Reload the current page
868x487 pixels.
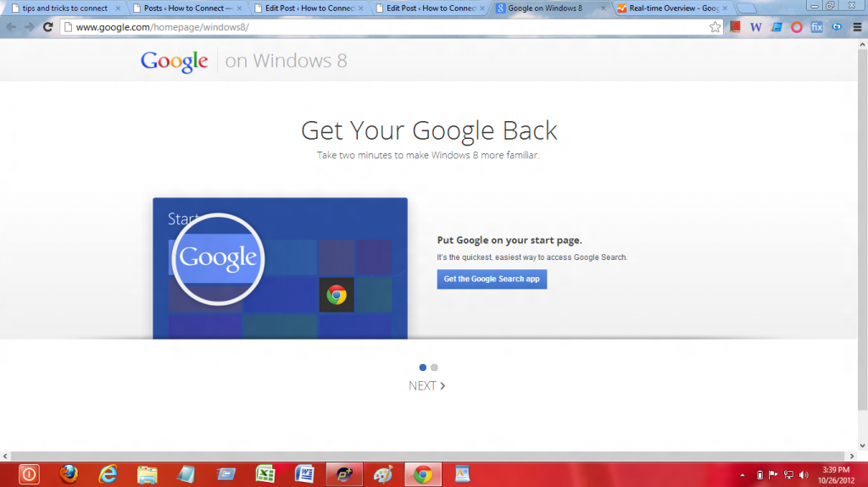48,26
